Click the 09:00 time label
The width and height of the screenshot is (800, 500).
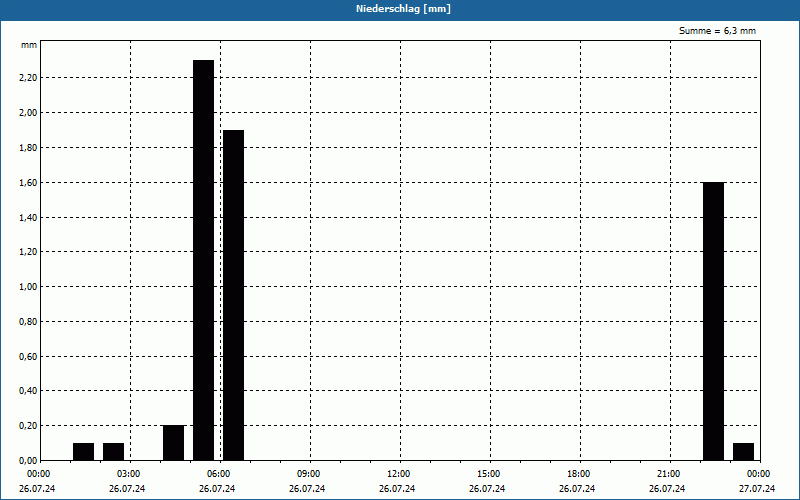[309, 474]
